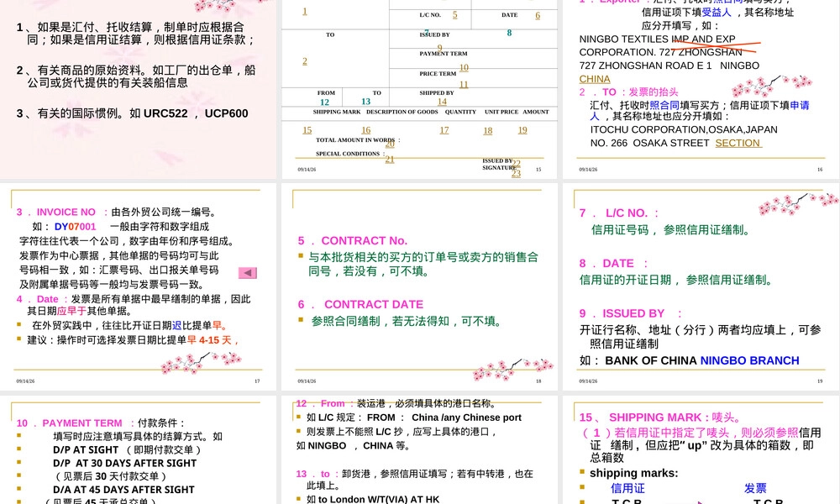Select slide thumbnail about CONTRACT No.
The image size is (840, 504).
tap(419, 286)
